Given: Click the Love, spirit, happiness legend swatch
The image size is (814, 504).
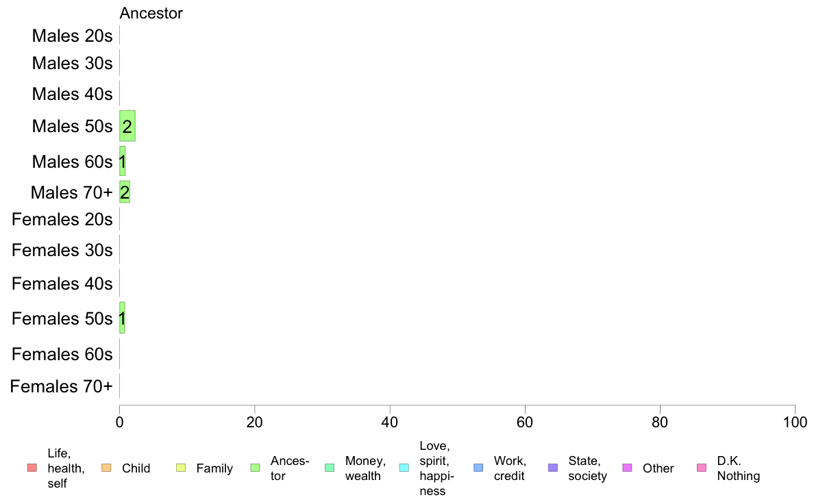Looking at the screenshot, I should click(x=404, y=468).
